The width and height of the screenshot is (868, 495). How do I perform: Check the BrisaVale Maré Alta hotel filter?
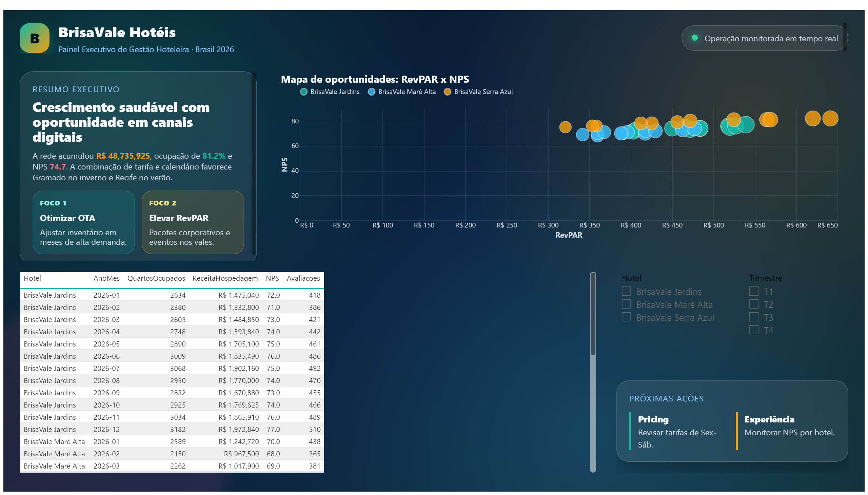626,304
